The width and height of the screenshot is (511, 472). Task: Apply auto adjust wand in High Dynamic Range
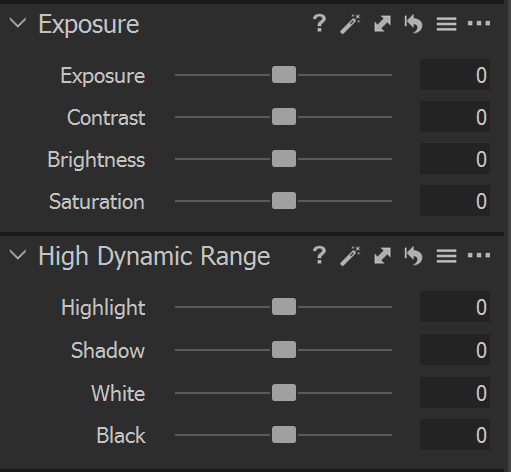click(350, 256)
